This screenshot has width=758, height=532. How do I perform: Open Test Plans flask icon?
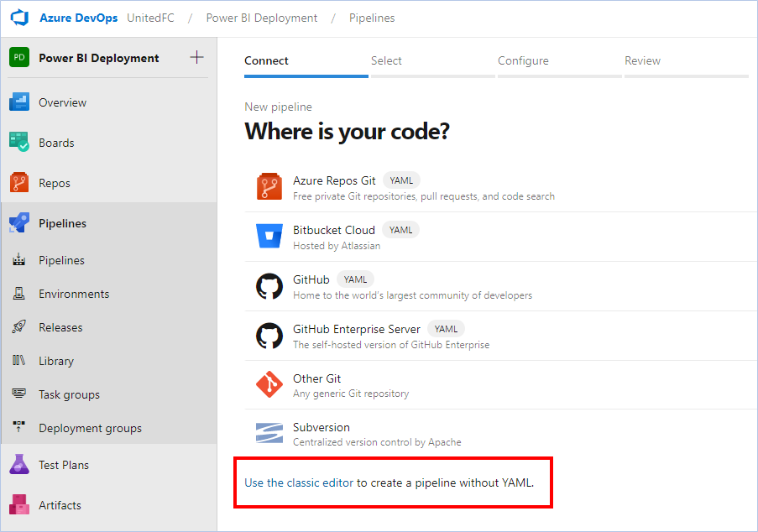pos(18,464)
